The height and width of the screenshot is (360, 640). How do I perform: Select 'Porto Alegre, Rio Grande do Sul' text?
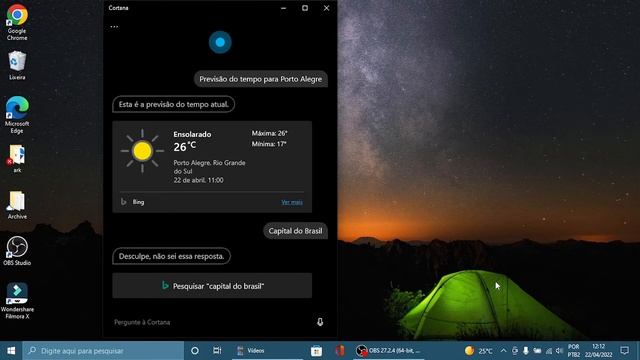tap(209, 167)
